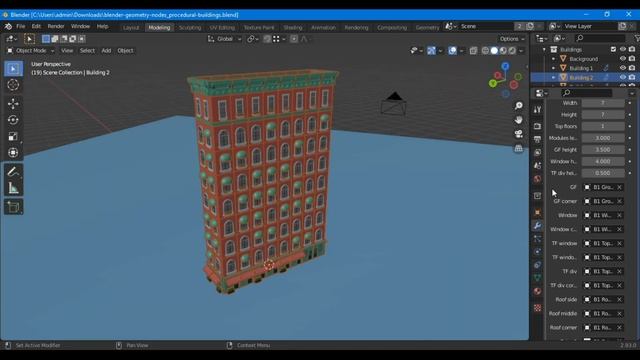Screen dimensions: 640x360
Task: Clear the GF object field
Action: coord(619,187)
